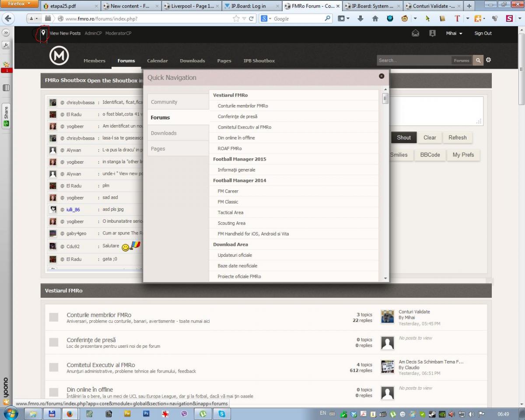This screenshot has height=420, width=525.
Task: Open the messenger inbox envelope icon
Action: (x=416, y=33)
